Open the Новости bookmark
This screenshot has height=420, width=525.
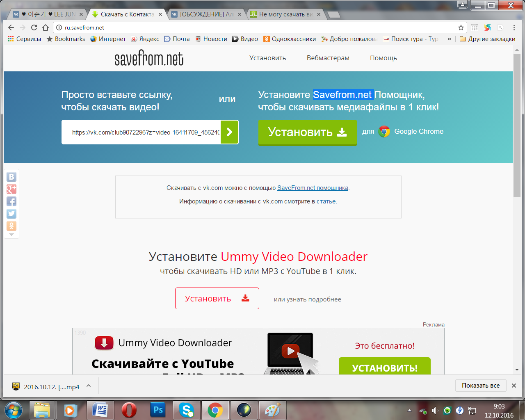(211, 39)
